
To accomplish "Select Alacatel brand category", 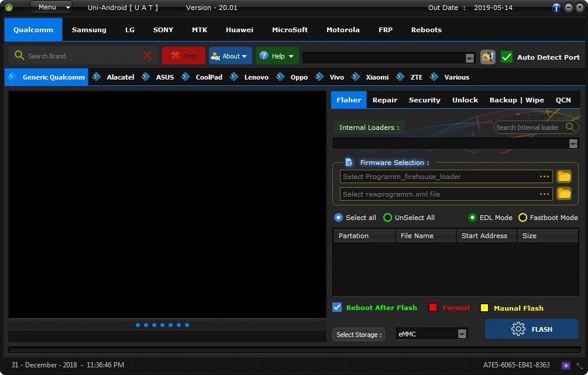I will coord(113,77).
